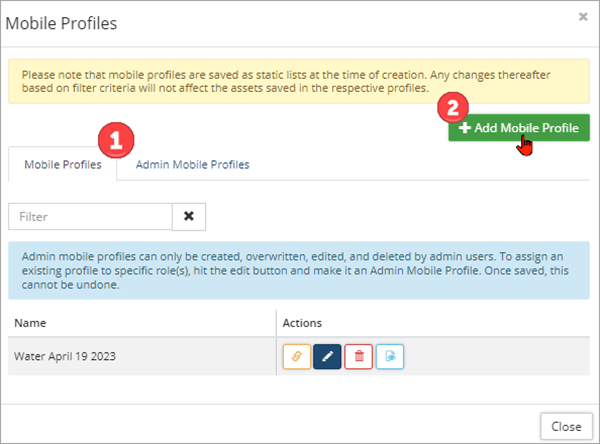Open the Admin Mobile Profiles tab
600x444 pixels.
click(192, 164)
